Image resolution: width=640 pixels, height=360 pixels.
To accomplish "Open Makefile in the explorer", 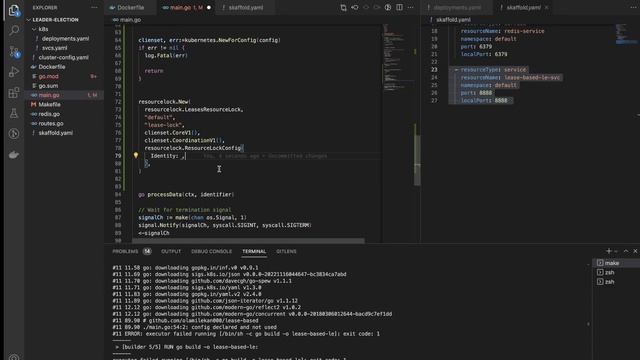I will tap(49, 104).
